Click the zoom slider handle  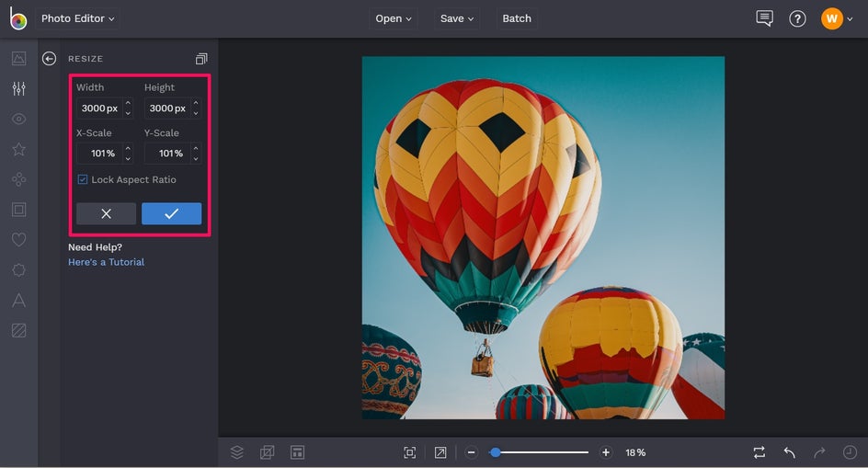click(x=496, y=452)
